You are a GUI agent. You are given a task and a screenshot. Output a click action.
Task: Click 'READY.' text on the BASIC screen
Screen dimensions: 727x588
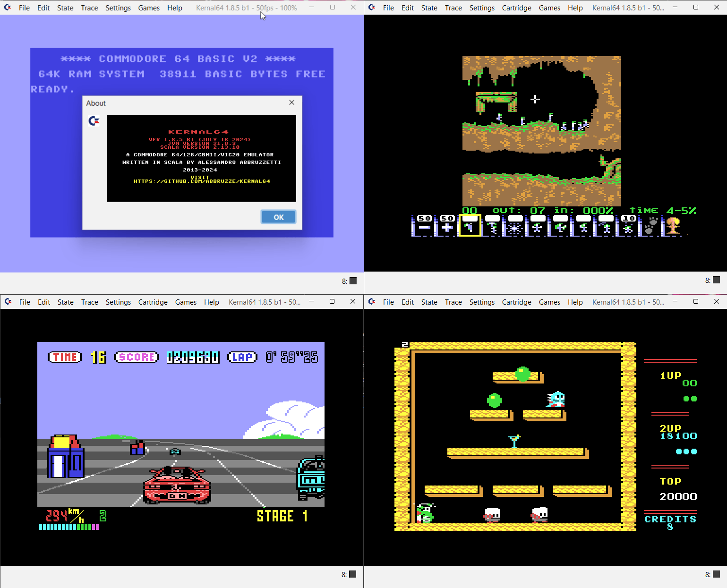(x=52, y=89)
